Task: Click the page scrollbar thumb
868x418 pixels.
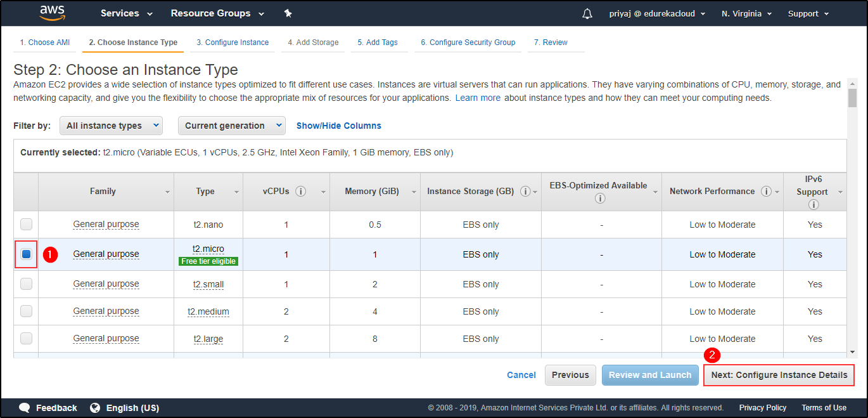Action: click(852, 98)
